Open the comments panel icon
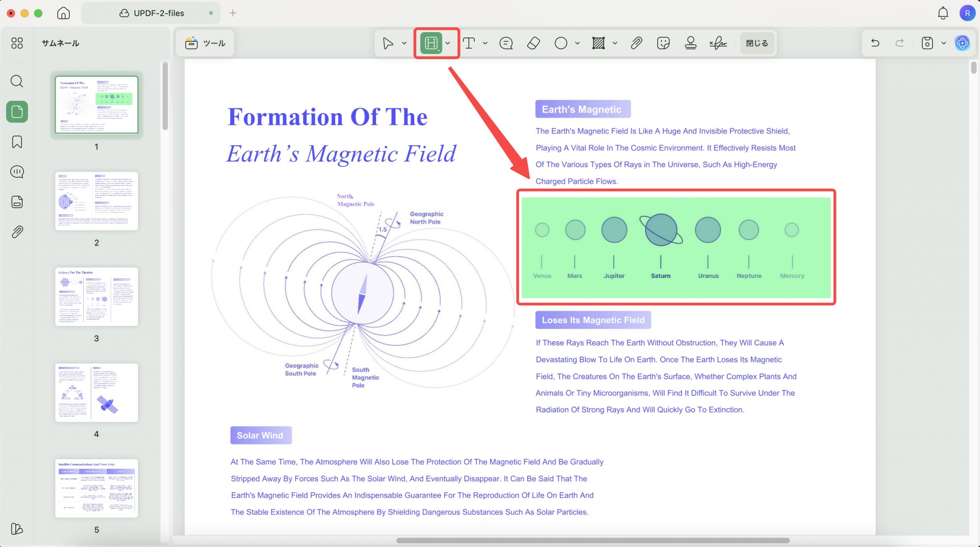The image size is (980, 547). [17, 172]
